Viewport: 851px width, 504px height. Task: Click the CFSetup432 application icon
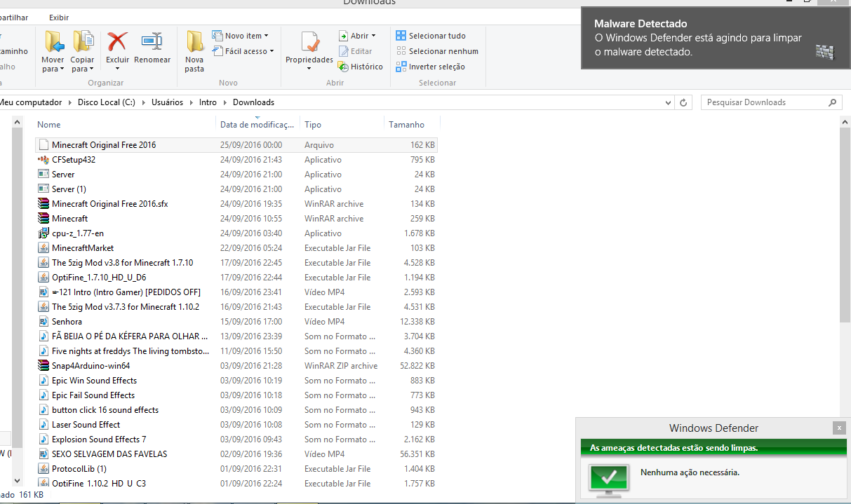pyautogui.click(x=43, y=160)
